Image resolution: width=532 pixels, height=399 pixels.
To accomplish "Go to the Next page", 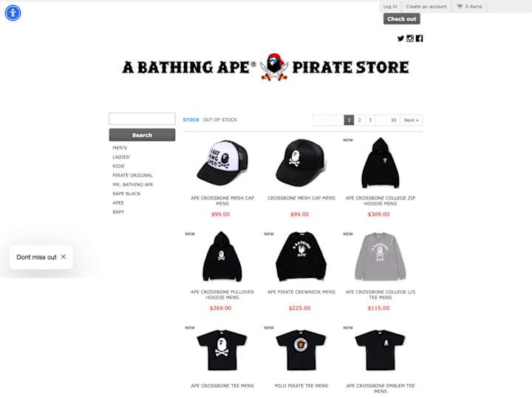I will pos(412,120).
